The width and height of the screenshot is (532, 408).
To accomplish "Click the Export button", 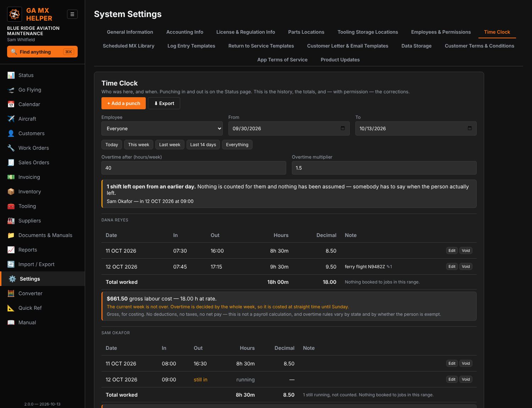I will 164,103.
